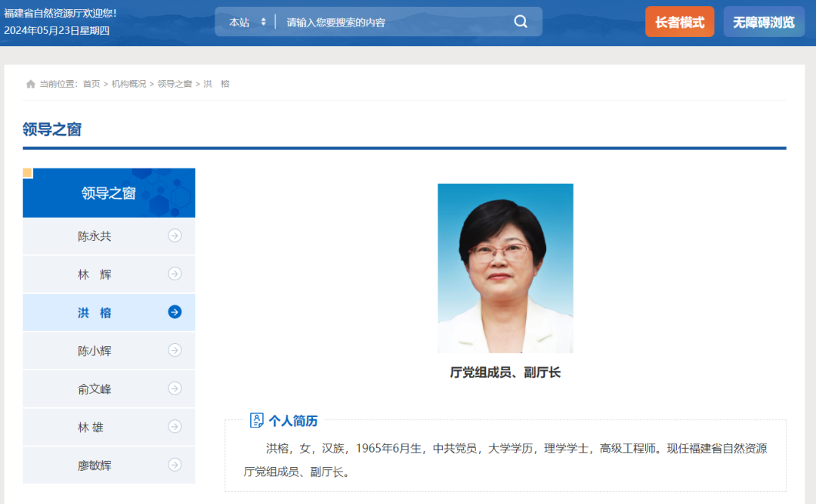Select 俞文峰 in the leader list
The width and height of the screenshot is (816, 504).
pos(109,388)
